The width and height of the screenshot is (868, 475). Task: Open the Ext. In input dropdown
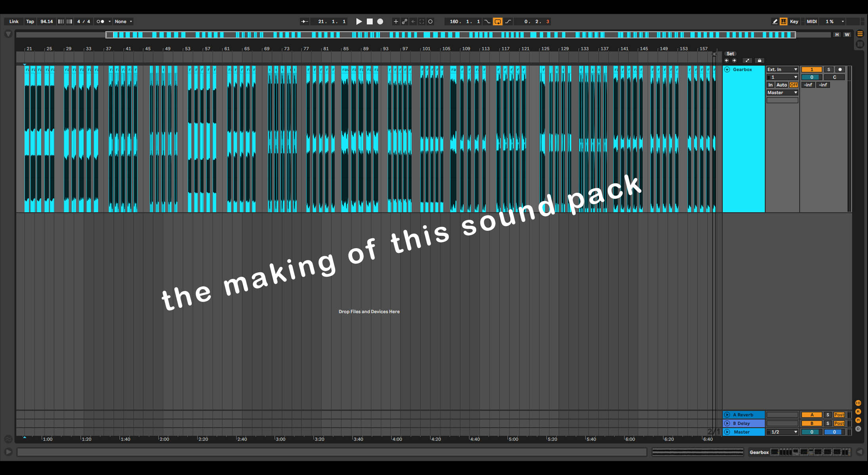point(782,69)
